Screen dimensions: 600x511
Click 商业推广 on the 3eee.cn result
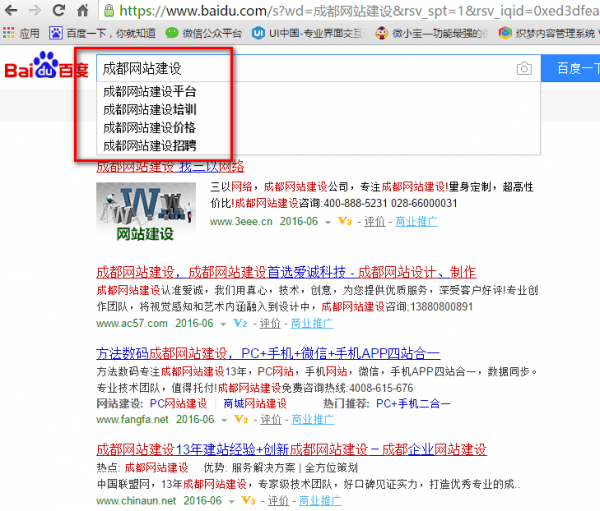click(x=416, y=221)
